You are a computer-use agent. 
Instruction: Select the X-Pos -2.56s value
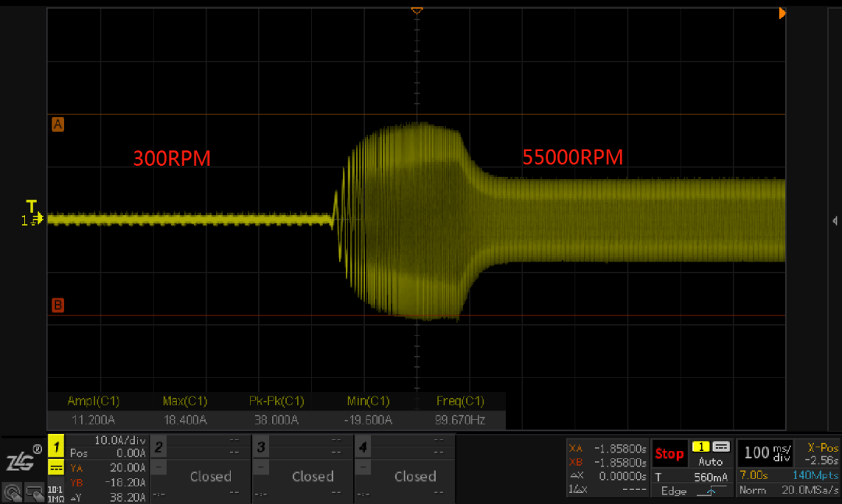[822, 454]
